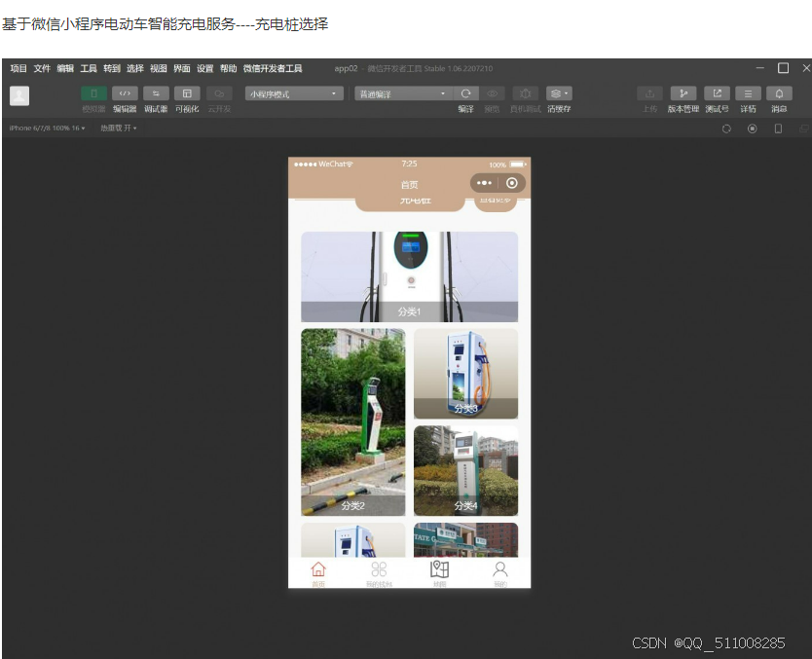Image resolution: width=812 pixels, height=659 pixels.
Task: Tap the 我的 profile tab in the simulator
Action: (x=499, y=572)
